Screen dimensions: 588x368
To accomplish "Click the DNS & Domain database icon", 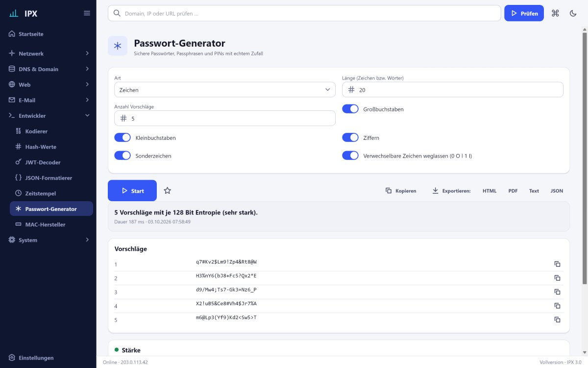I will 12,69.
